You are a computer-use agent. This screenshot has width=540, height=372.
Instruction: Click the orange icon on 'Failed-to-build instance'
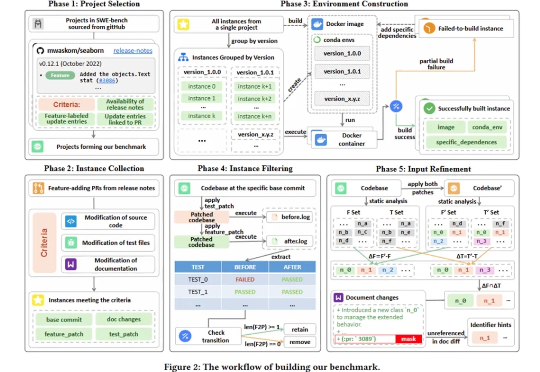429,28
